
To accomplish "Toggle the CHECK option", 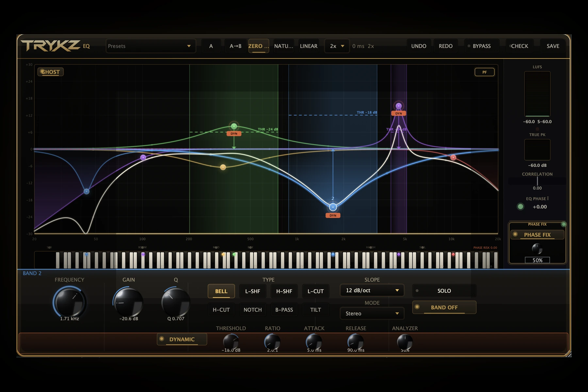I will [519, 46].
